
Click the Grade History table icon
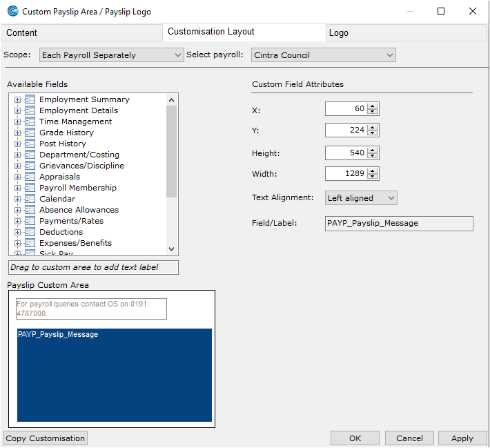[x=30, y=133]
